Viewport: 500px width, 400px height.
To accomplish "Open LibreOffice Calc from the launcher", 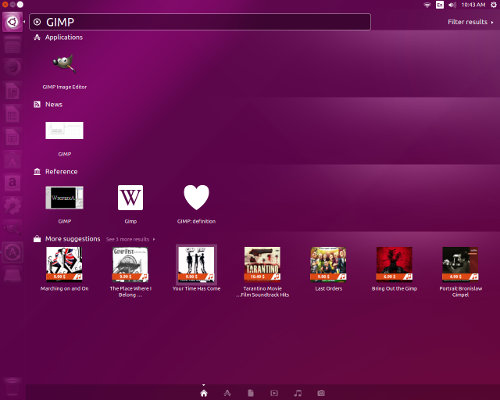I will [x=12, y=114].
